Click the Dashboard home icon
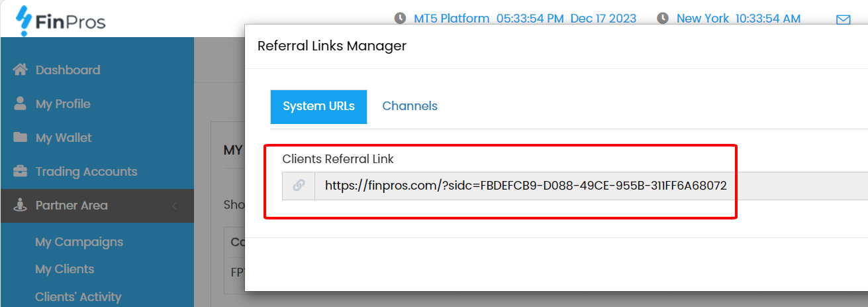 (20, 70)
